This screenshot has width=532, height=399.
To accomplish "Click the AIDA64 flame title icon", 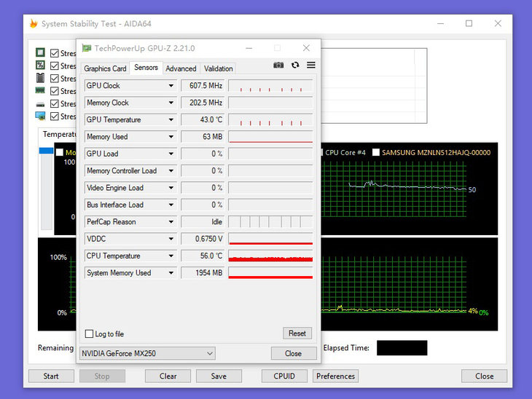I will coord(34,23).
